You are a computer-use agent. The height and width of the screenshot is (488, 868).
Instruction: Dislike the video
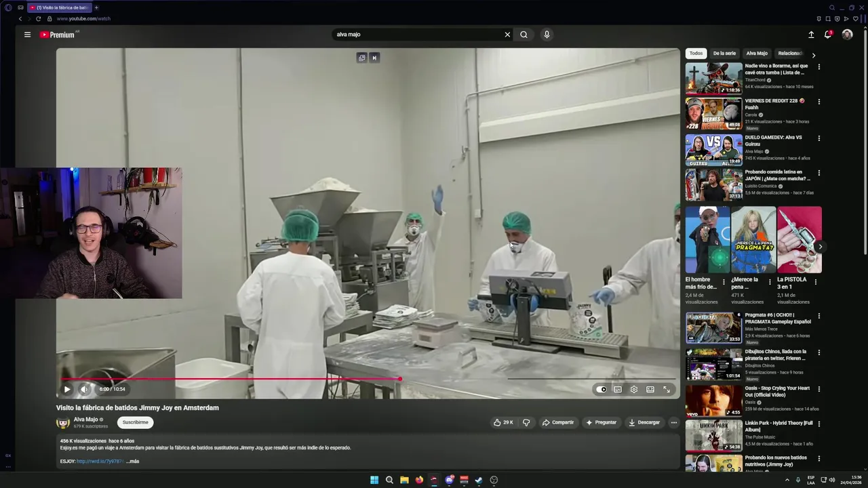point(526,422)
